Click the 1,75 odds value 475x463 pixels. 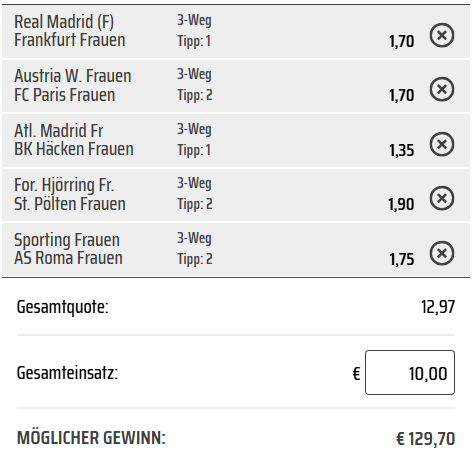pos(402,259)
